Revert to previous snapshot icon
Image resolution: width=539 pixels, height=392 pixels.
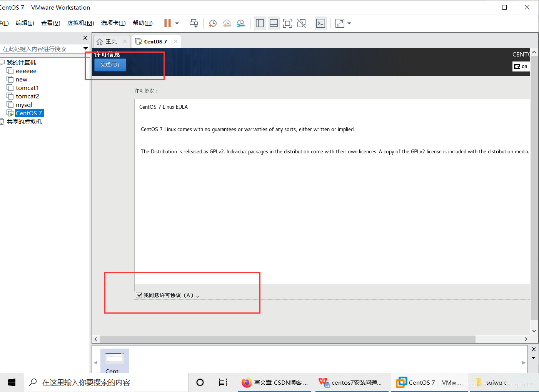[227, 23]
